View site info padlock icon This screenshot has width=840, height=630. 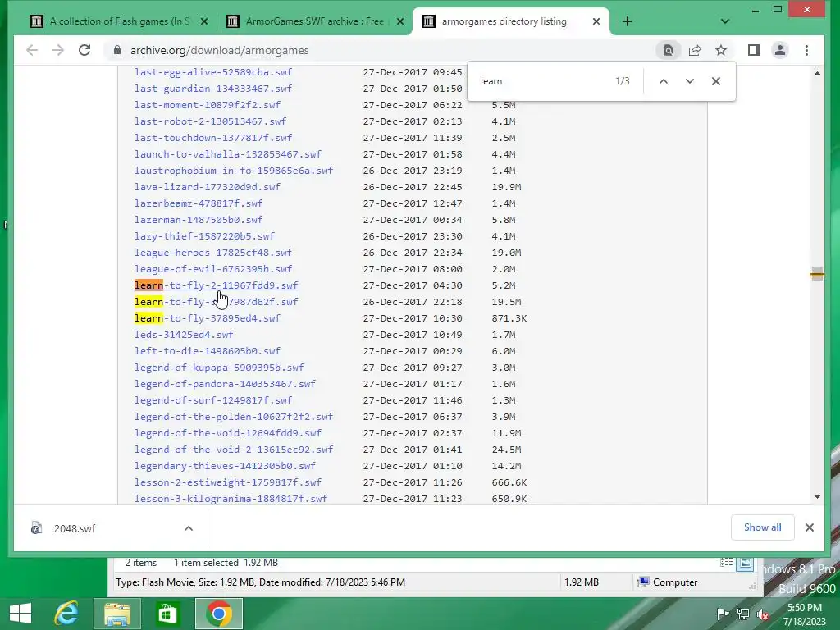[116, 50]
